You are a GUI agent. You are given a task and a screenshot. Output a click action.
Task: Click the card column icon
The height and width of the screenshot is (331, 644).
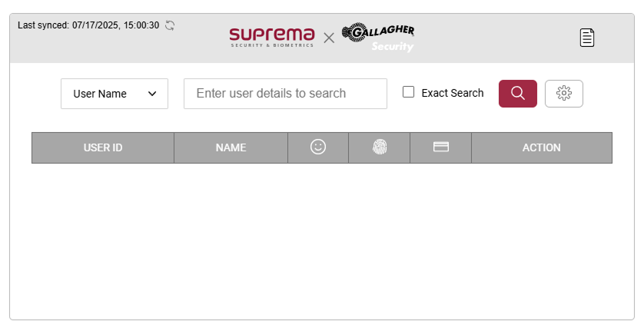(x=440, y=147)
